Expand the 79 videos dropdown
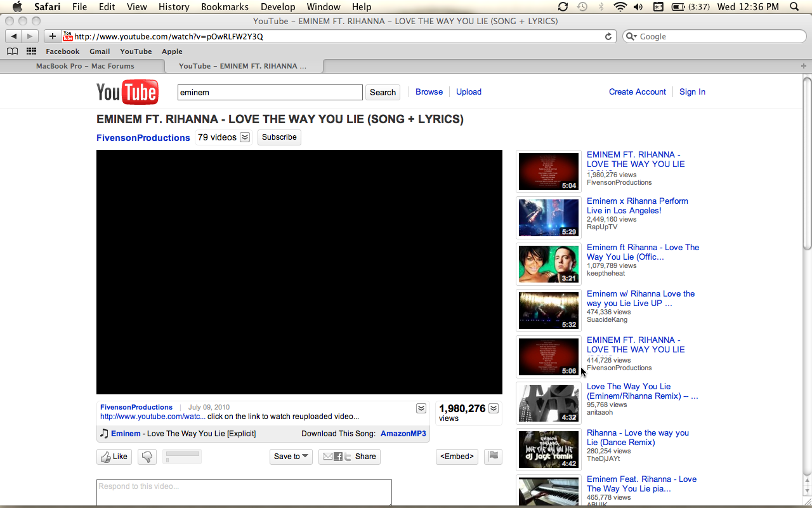Screen dimensions: 812x508 pyautogui.click(x=245, y=137)
